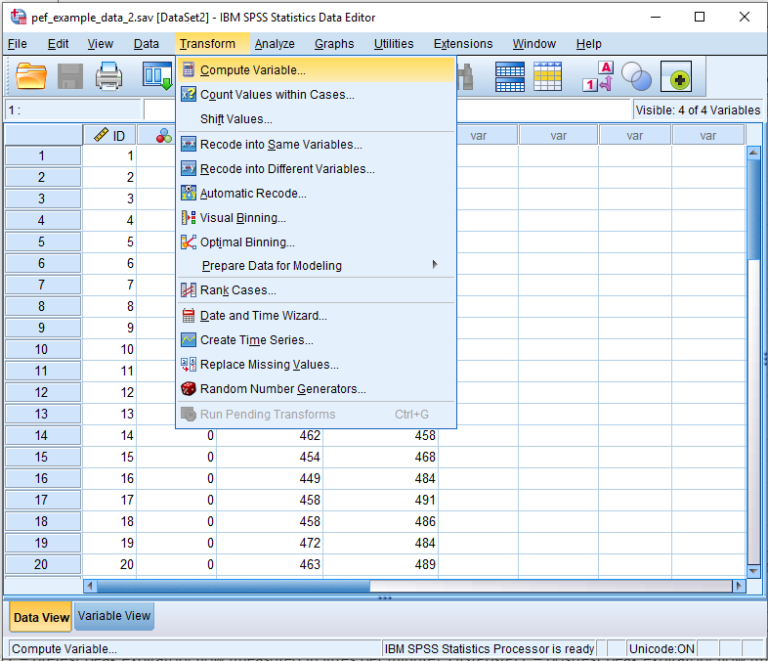Screen dimensions: 768x661
Task: Switch to the Variable View tab
Action: (x=114, y=616)
